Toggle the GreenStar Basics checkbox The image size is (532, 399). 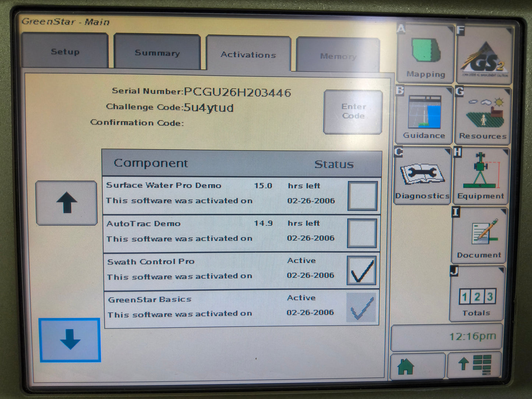click(361, 308)
